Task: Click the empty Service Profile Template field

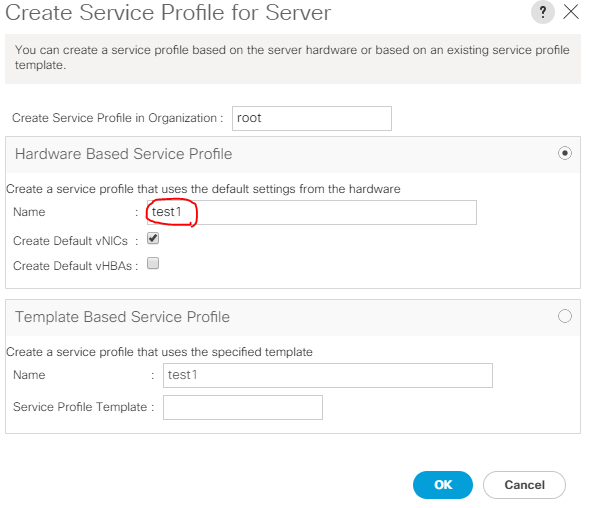Action: [x=243, y=407]
